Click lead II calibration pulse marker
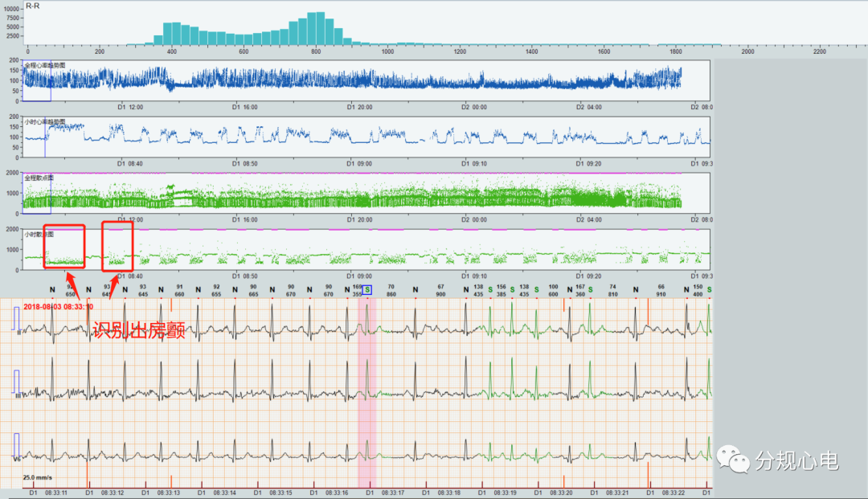Screen dimensions: 868x499 [x=16, y=319]
